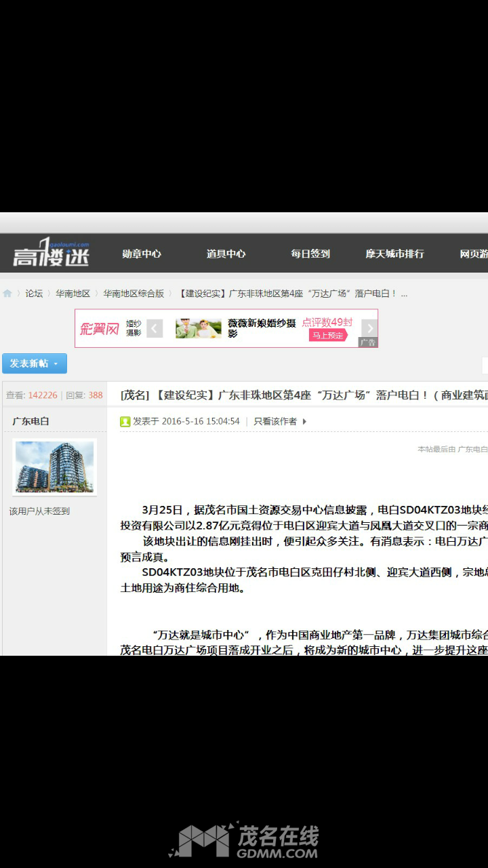Viewport: 488px width, 868px height.
Task: Open the 勋章中心 menu item
Action: tap(142, 254)
